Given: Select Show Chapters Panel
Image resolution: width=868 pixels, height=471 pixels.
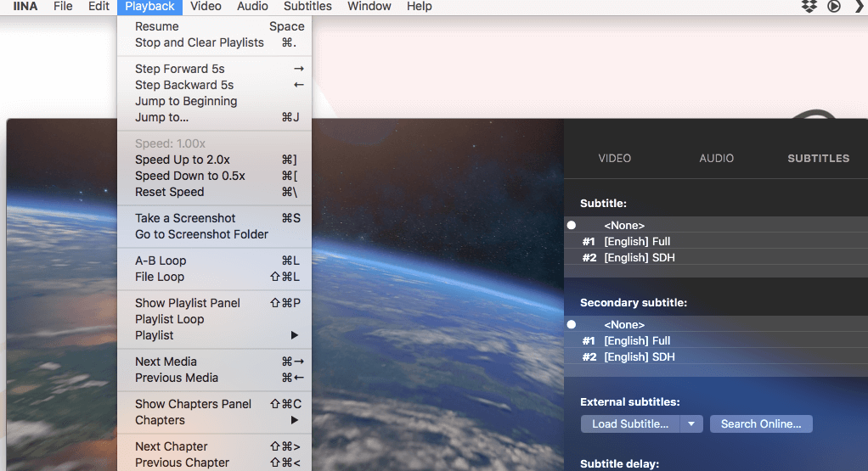Looking at the screenshot, I should [214, 405].
